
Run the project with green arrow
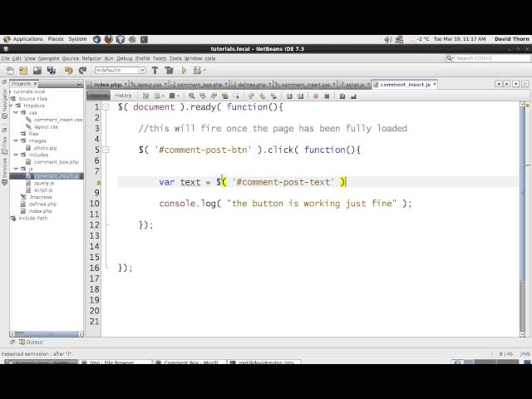(x=184, y=71)
